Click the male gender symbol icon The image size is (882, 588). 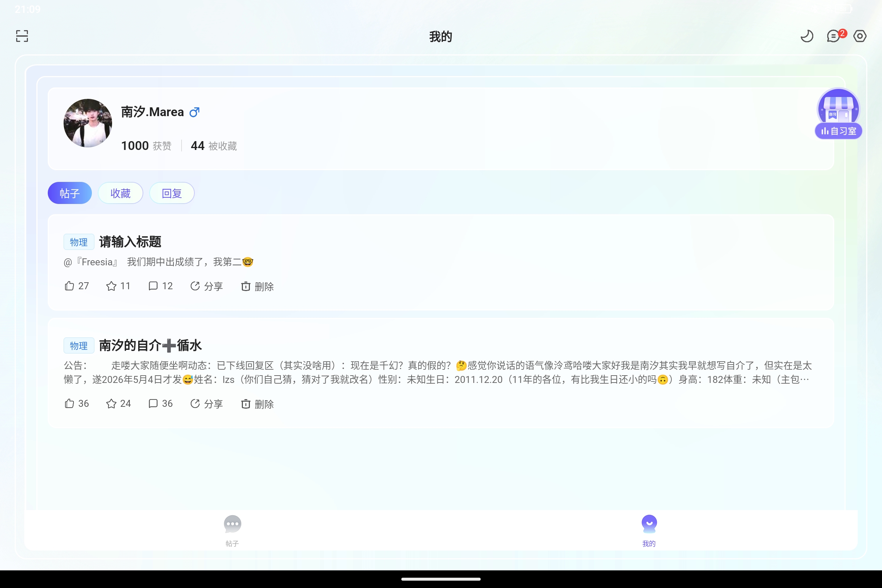[194, 112]
